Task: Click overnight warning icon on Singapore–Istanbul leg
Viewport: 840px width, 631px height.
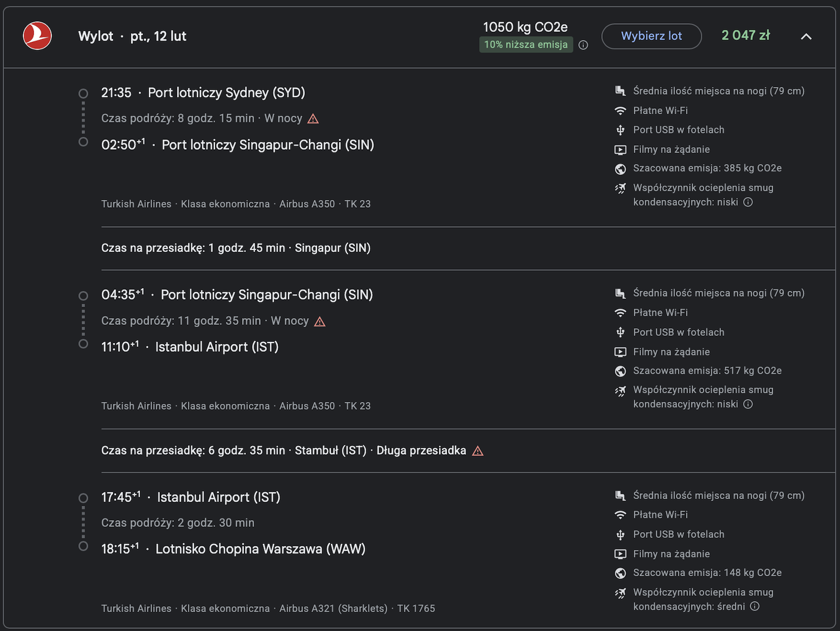Action: [x=320, y=321]
